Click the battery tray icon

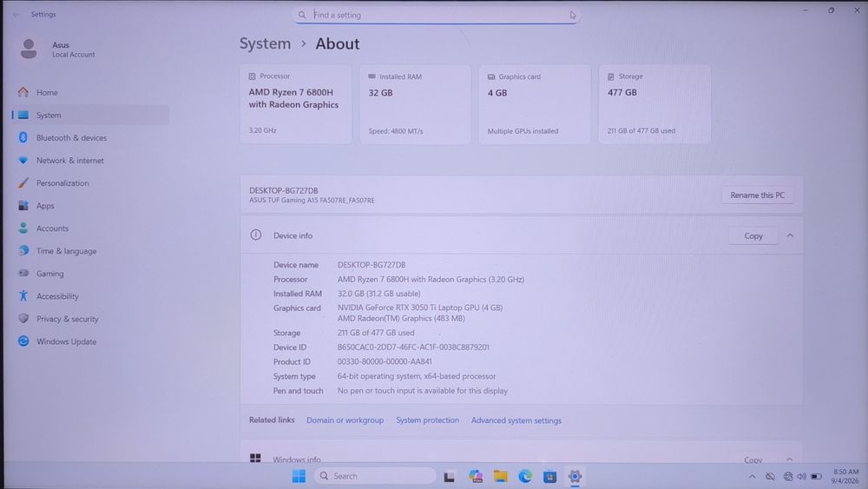817,476
